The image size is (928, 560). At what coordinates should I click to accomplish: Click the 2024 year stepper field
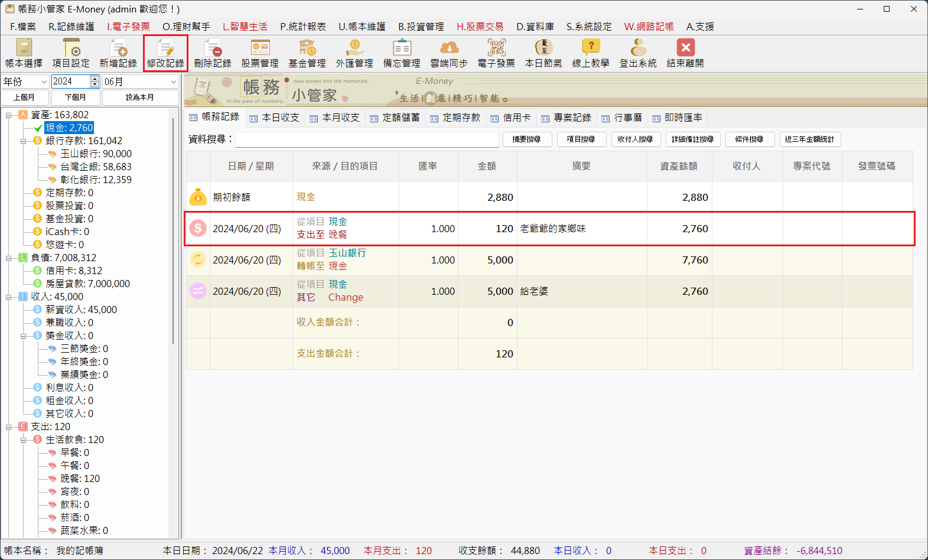(x=76, y=82)
